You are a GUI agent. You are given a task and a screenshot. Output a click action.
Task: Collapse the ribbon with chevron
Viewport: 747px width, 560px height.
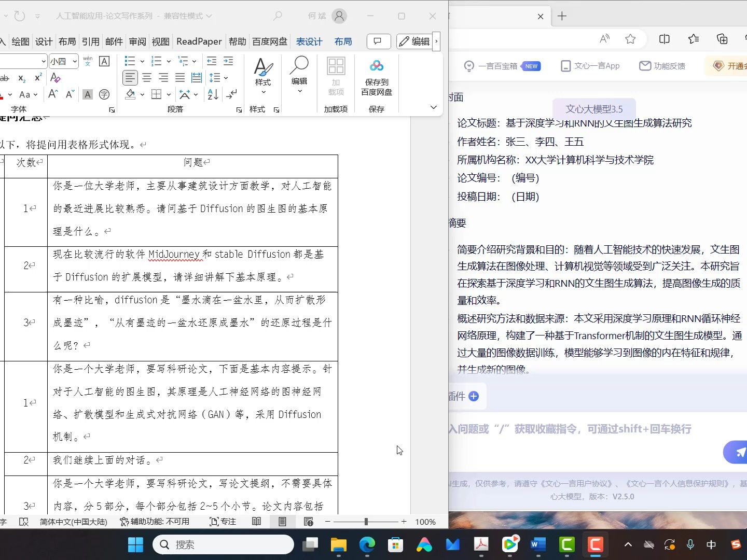click(434, 107)
